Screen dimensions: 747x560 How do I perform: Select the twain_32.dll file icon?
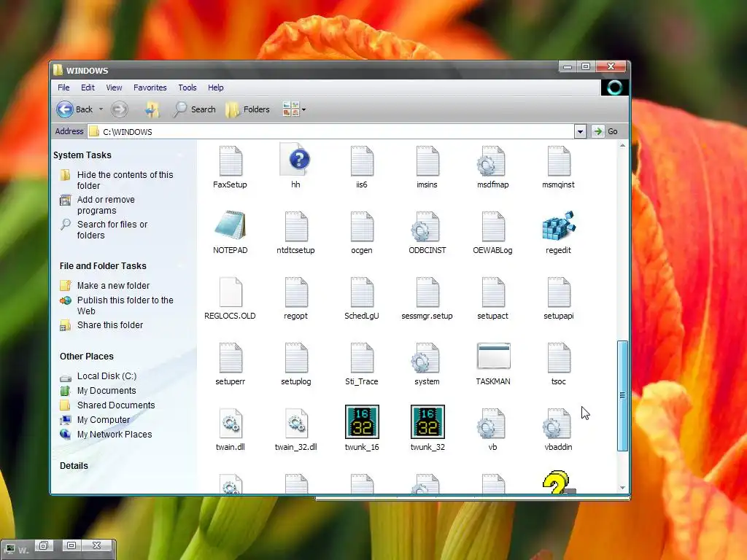point(296,424)
